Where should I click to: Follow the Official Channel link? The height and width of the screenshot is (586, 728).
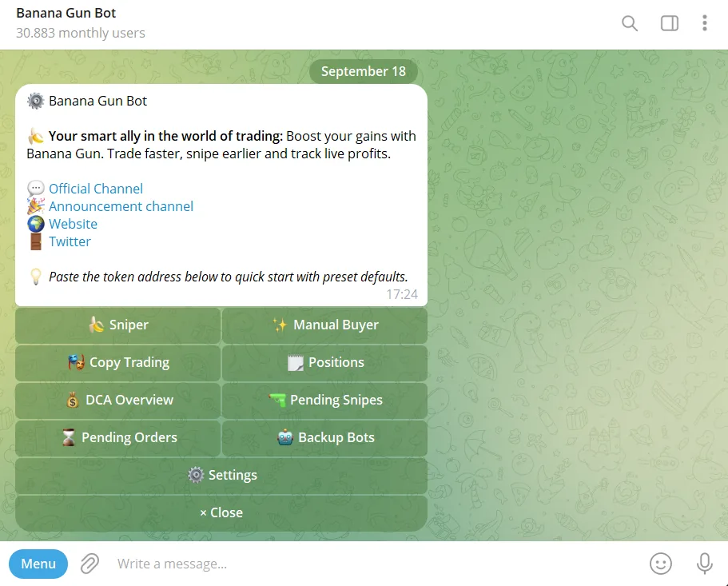[x=96, y=189]
